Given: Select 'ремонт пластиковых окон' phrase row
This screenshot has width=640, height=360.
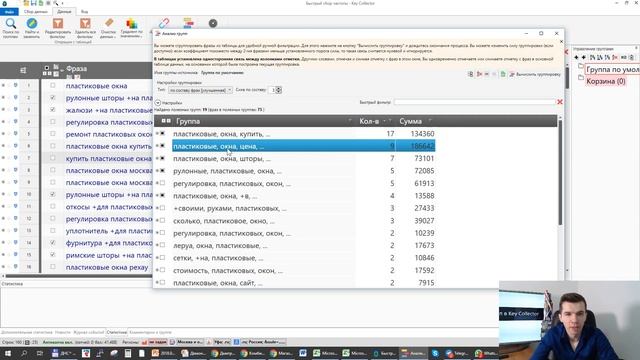Looking at the screenshot, I should [109, 134].
